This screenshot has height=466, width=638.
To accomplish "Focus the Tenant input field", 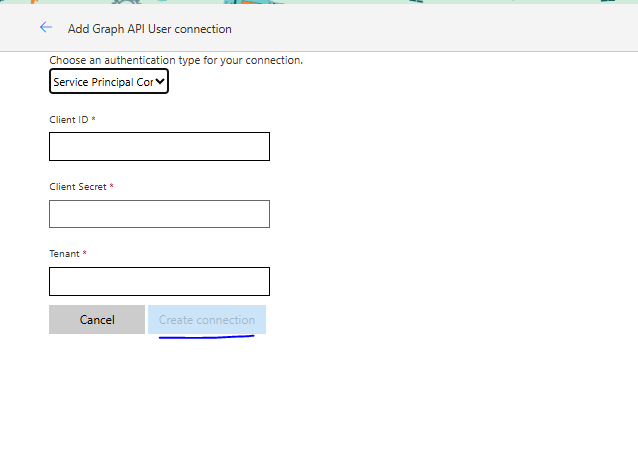I will (x=160, y=281).
